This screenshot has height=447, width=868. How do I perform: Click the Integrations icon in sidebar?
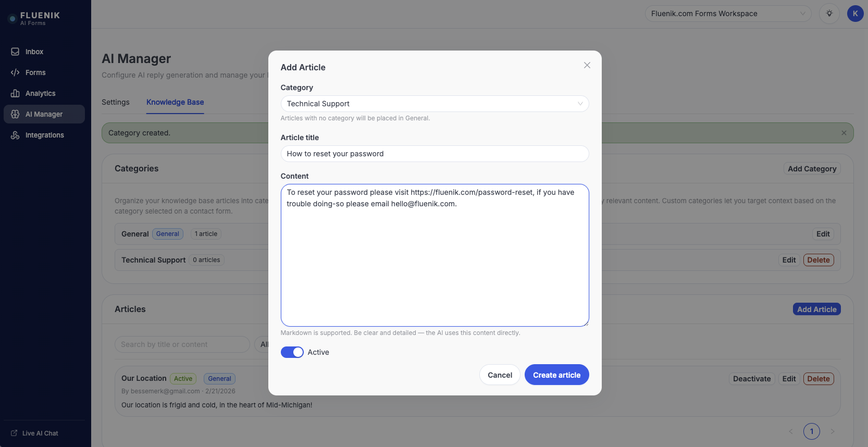click(15, 135)
